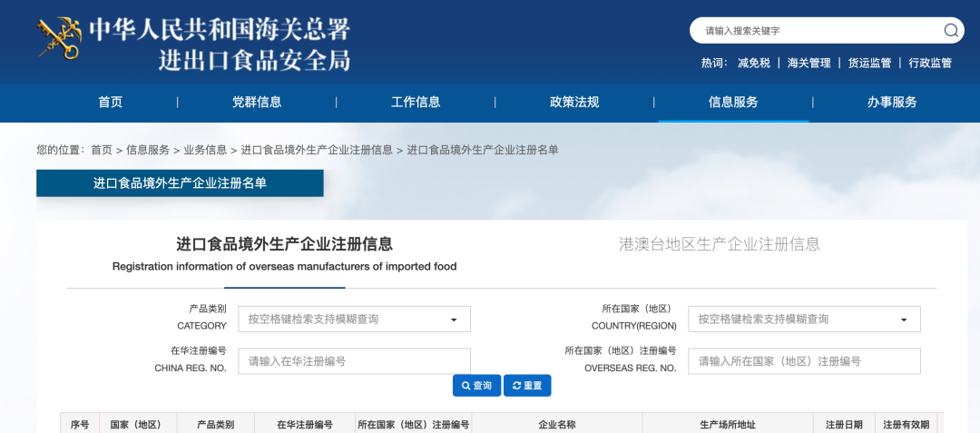Viewport: 980px width, 433px height.
Task: Click the 重置 reset button
Action: coord(527,386)
